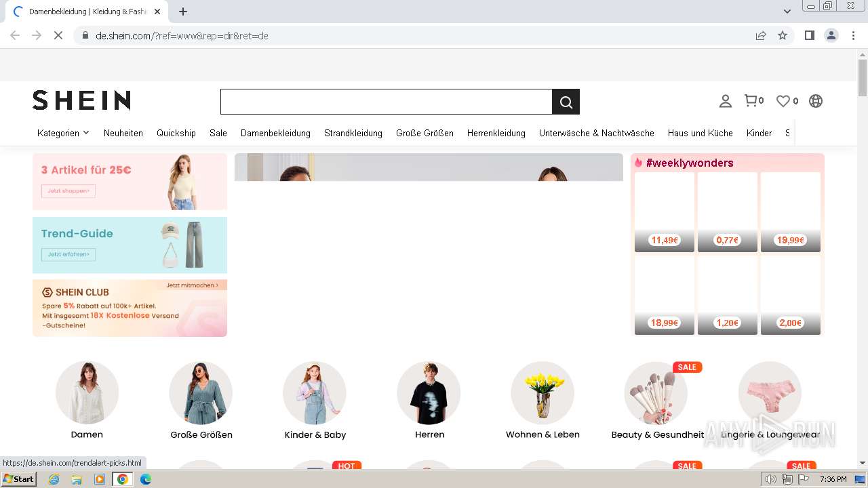The height and width of the screenshot is (488, 868).
Task: Open Internet Explorer from taskbar
Action: [54, 479]
